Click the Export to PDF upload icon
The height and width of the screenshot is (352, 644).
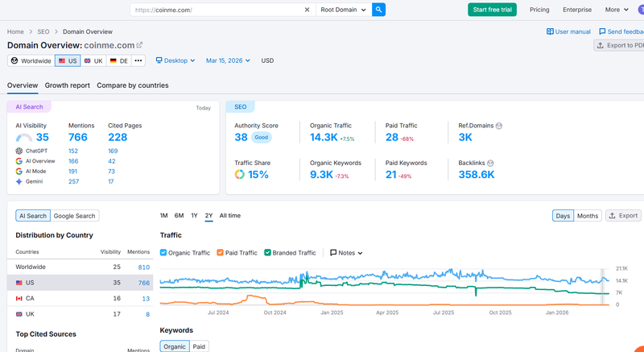600,45
